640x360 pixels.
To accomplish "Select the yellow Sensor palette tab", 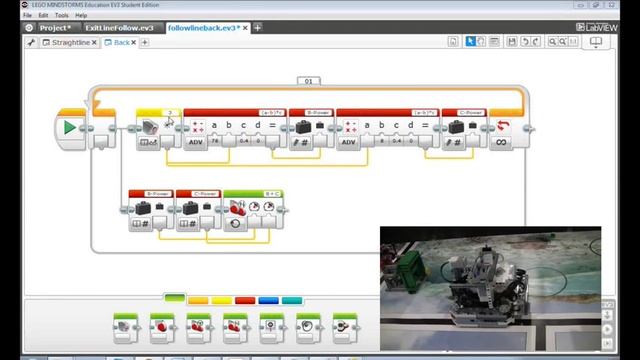I will pos(222,301).
